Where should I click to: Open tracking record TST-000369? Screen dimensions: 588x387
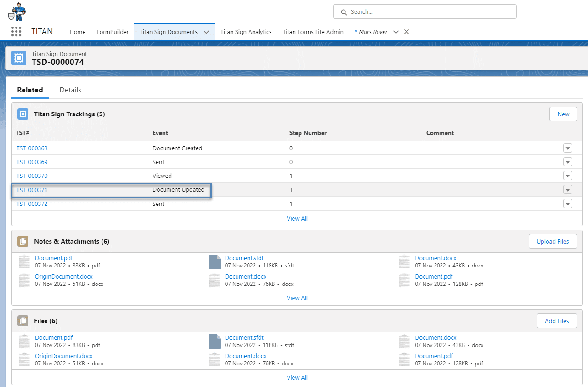click(32, 162)
